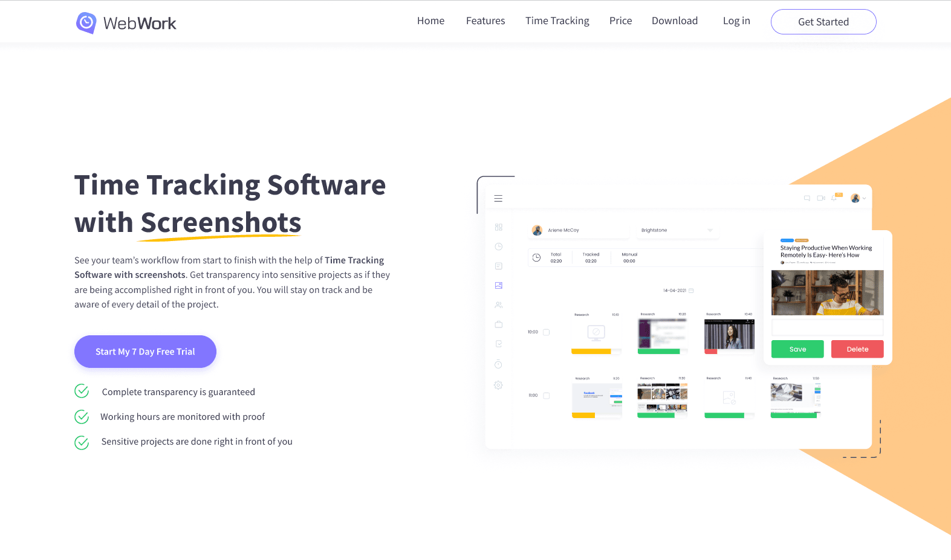Open the hamburger menu in the dashboard preview

coord(498,198)
